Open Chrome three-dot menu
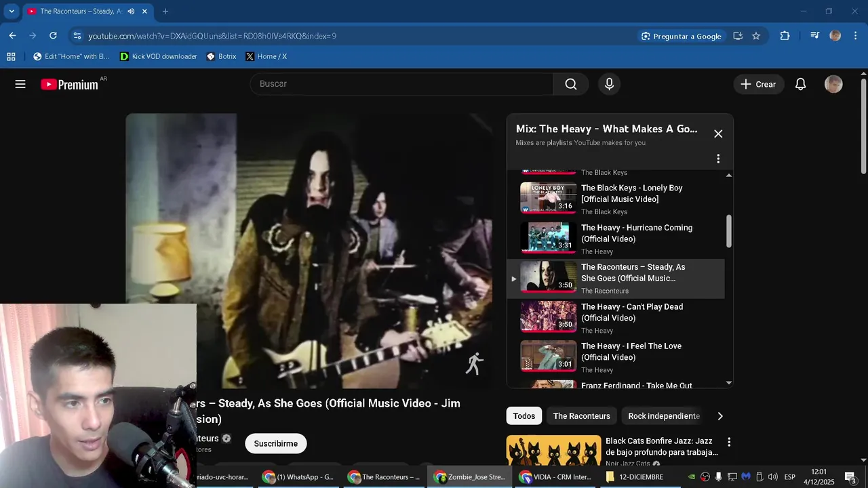Screen dimensions: 868x488 click(856, 36)
